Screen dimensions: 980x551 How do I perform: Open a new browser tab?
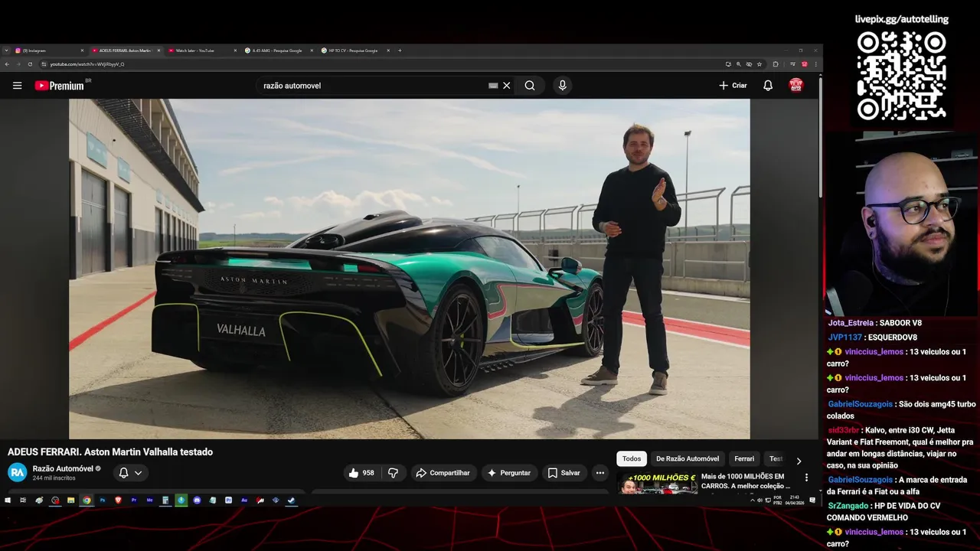400,51
